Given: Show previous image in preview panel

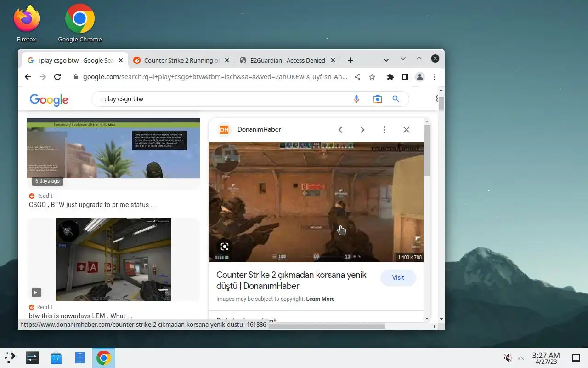Looking at the screenshot, I should (340, 130).
